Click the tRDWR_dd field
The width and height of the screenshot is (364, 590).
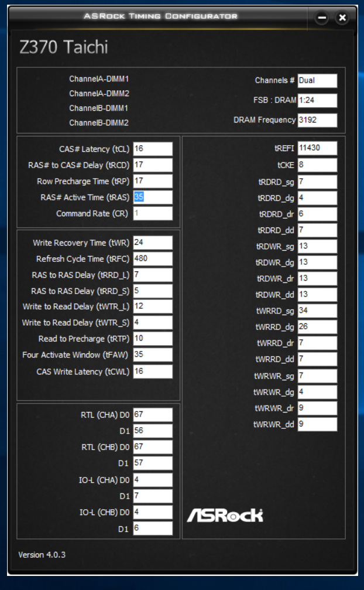tap(317, 295)
